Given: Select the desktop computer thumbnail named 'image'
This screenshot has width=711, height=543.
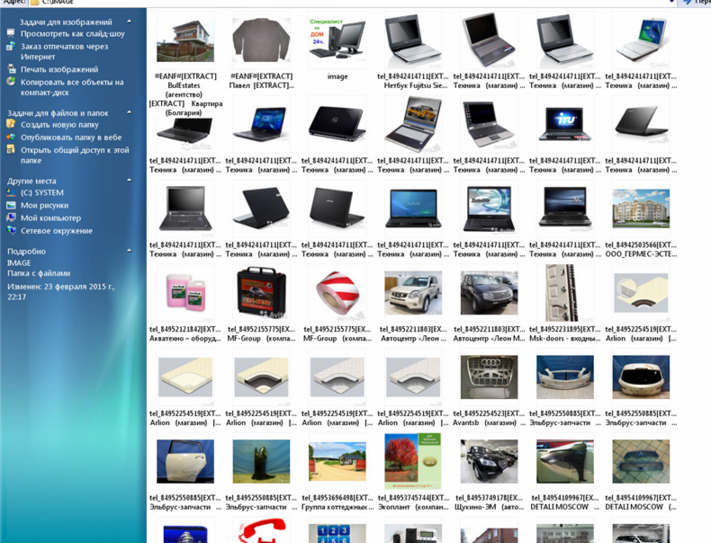Looking at the screenshot, I should (x=337, y=39).
